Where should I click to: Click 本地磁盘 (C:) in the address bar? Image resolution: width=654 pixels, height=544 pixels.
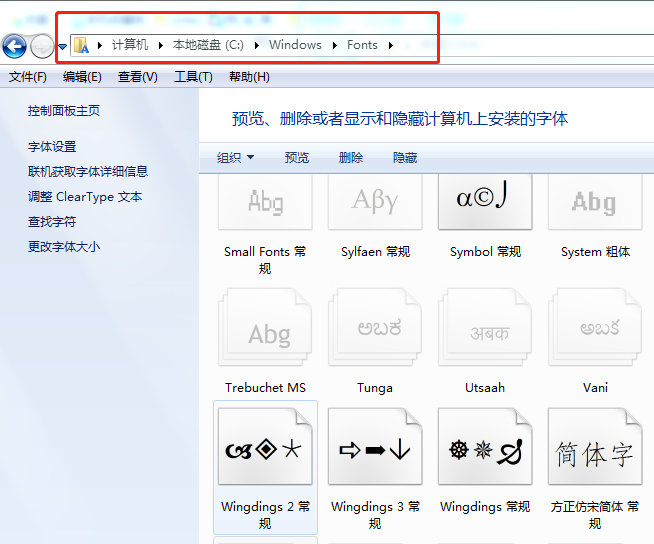click(208, 45)
